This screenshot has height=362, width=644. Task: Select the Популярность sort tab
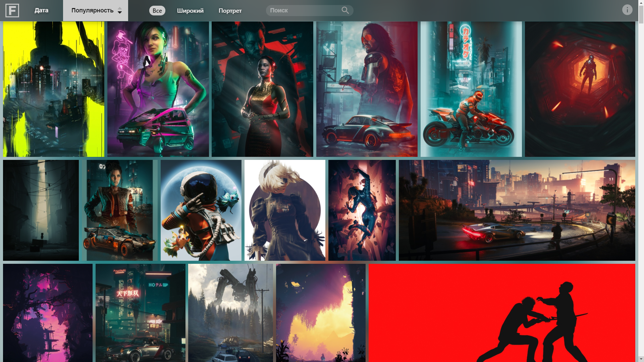click(x=95, y=10)
